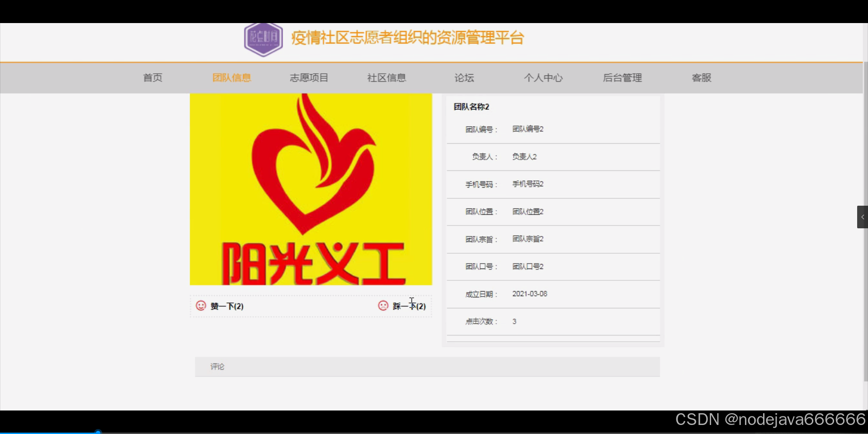Screen dimensions: 868x434
Task: Expand the side panel arrow at right edge
Action: pyautogui.click(x=862, y=217)
